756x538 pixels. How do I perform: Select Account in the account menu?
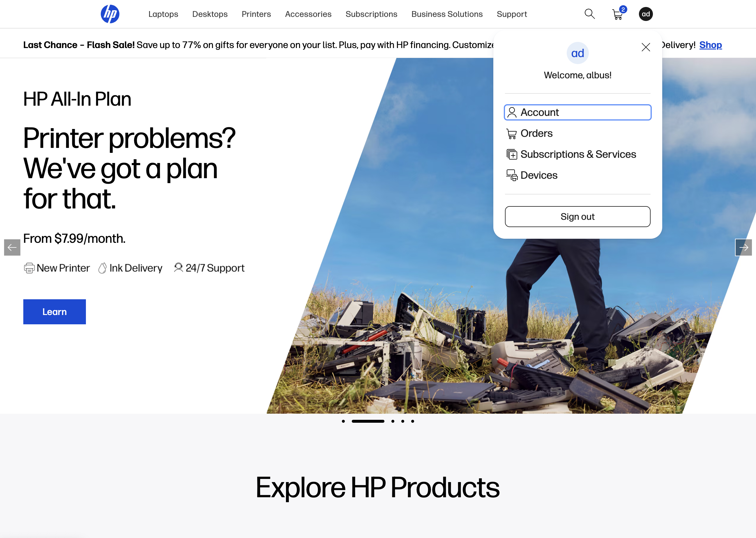click(x=577, y=112)
